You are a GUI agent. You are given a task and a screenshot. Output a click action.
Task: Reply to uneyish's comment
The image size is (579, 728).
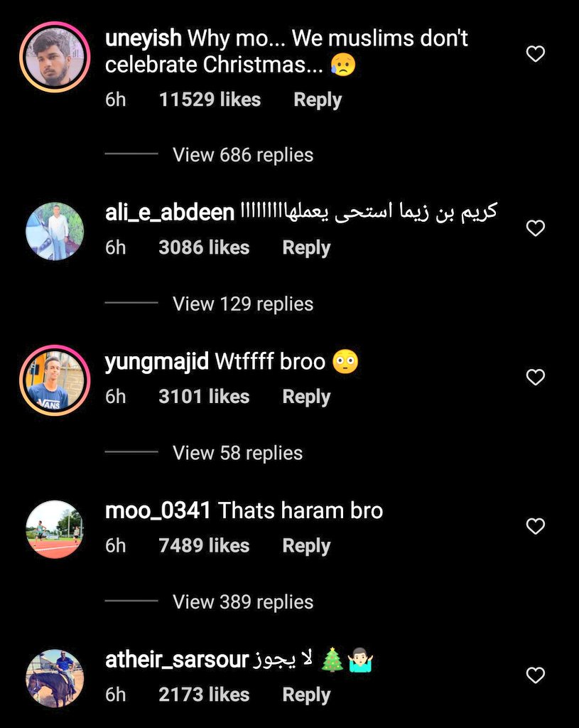coord(318,100)
